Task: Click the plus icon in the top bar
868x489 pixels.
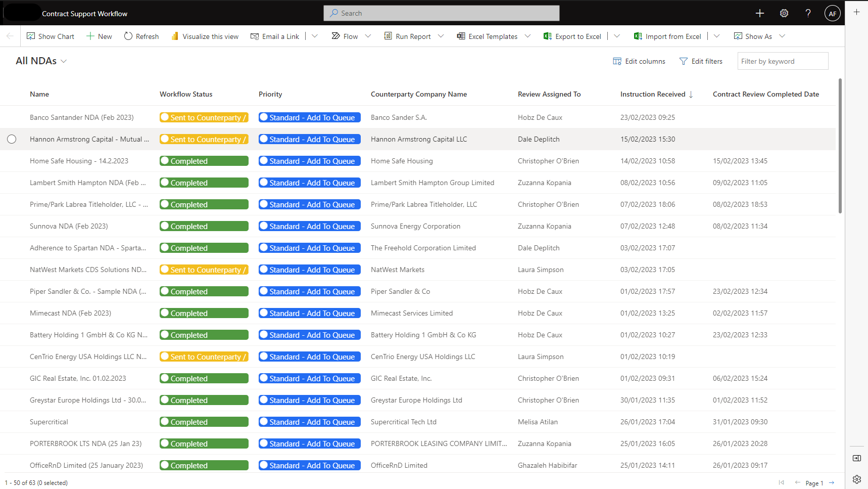Action: tap(759, 14)
